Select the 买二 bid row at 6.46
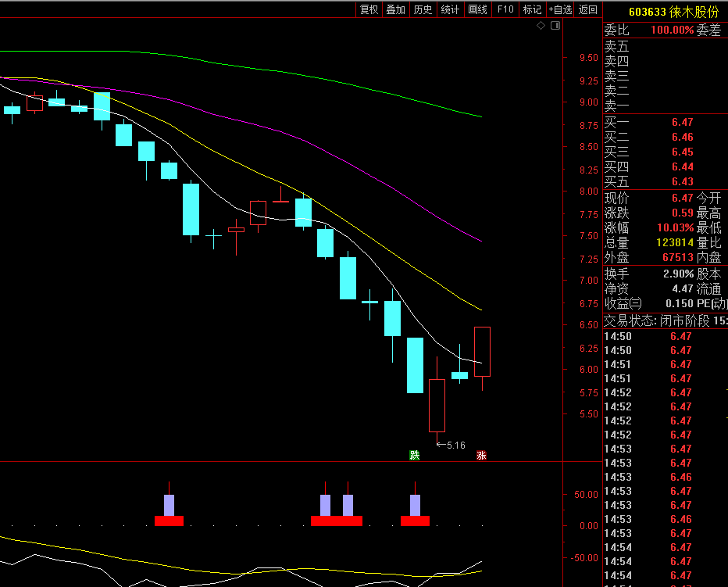728x587 pixels. 666,137
